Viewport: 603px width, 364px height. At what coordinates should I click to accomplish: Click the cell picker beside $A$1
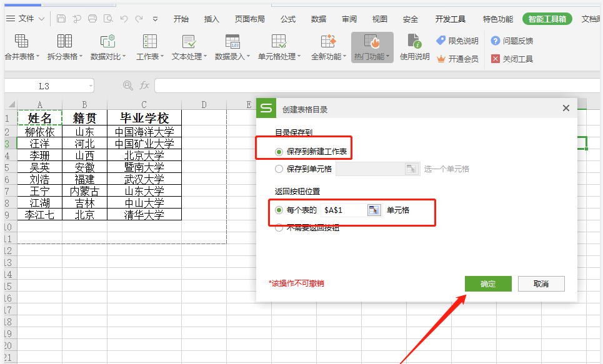[x=373, y=210]
